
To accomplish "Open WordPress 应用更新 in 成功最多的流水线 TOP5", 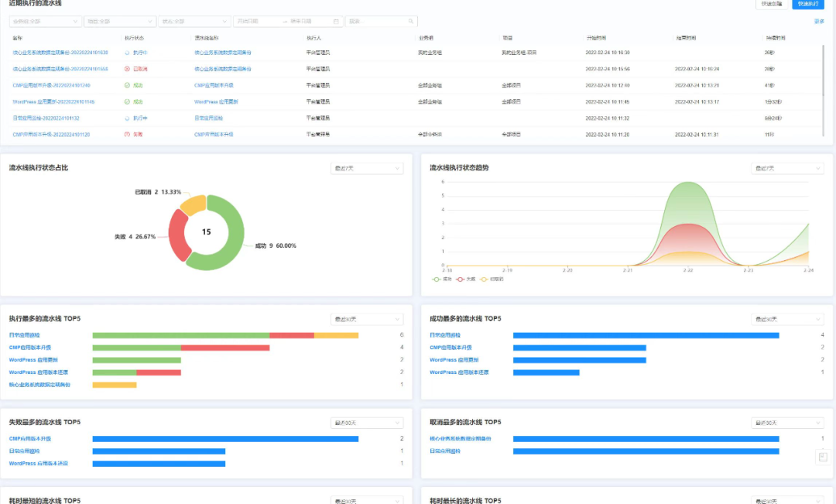I will coord(454,360).
